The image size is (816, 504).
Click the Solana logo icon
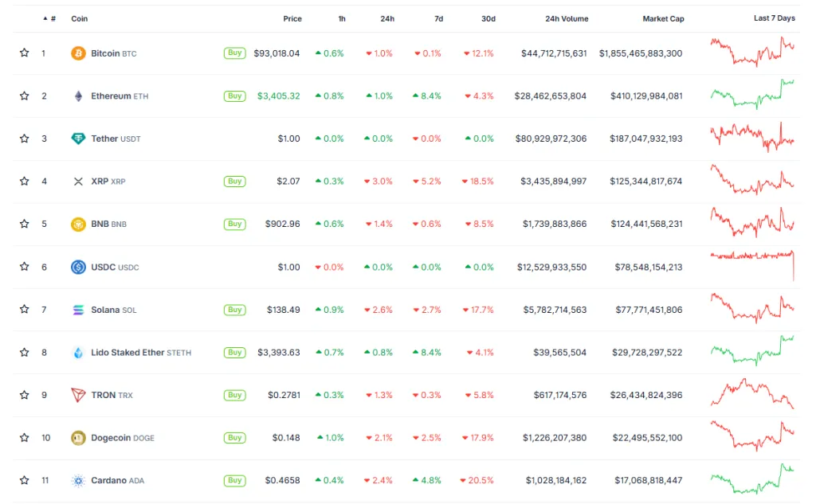(x=78, y=310)
